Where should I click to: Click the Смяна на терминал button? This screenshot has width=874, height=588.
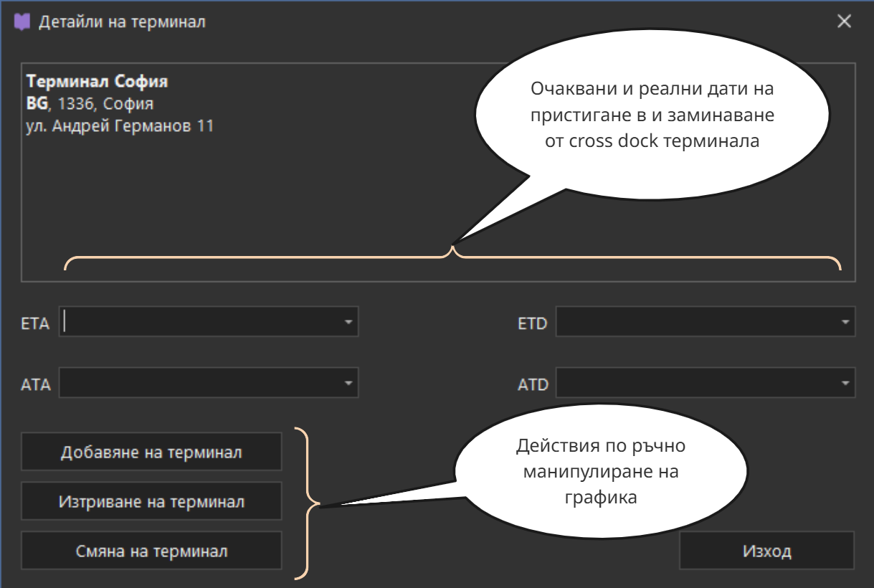(x=151, y=551)
